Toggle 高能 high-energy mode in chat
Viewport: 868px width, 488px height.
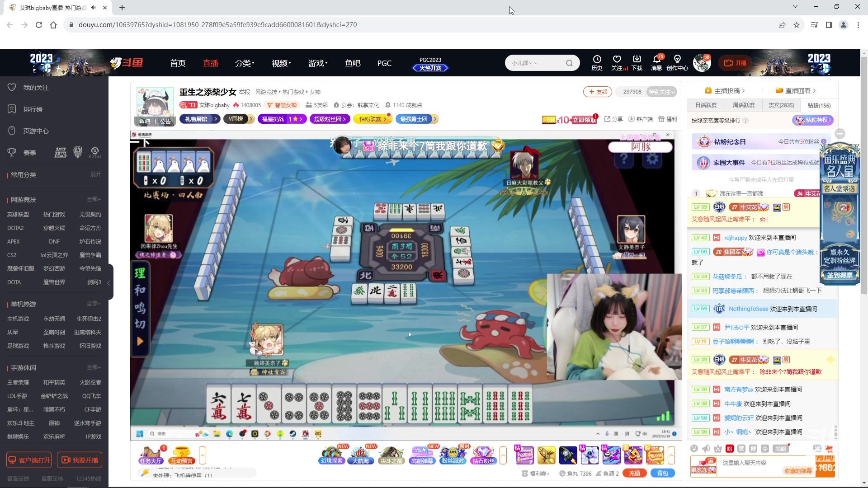(x=780, y=448)
